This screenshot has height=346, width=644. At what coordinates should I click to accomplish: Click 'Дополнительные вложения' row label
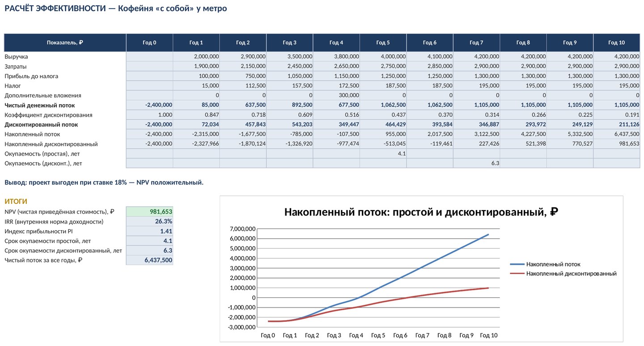[x=43, y=95]
